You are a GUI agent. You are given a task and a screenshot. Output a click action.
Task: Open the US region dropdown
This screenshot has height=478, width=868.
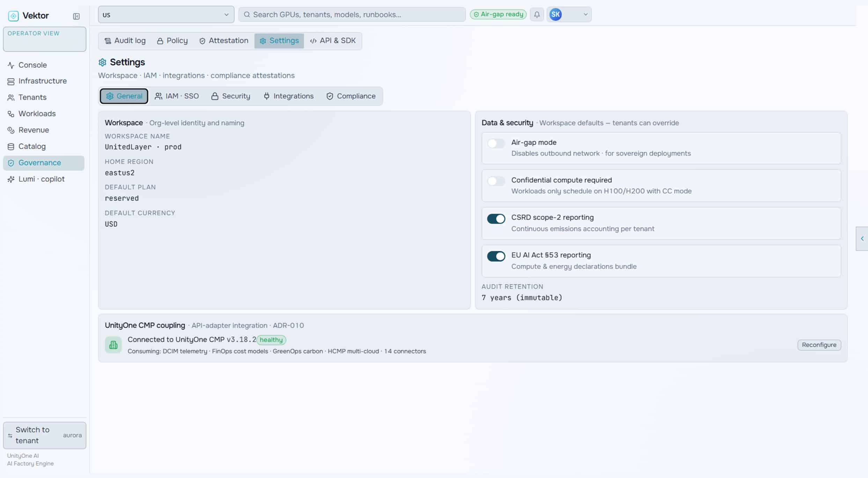coord(166,15)
